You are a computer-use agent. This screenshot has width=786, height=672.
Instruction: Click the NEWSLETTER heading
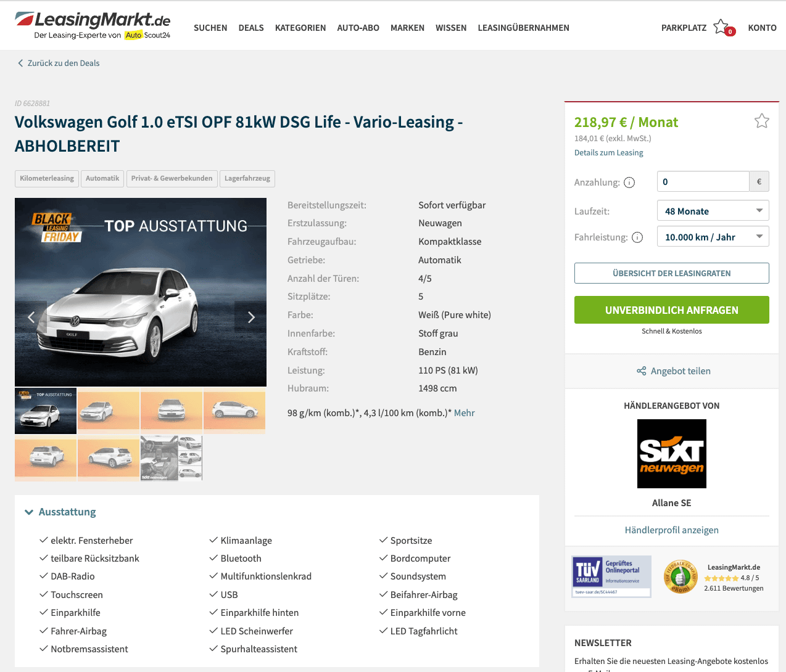click(603, 643)
